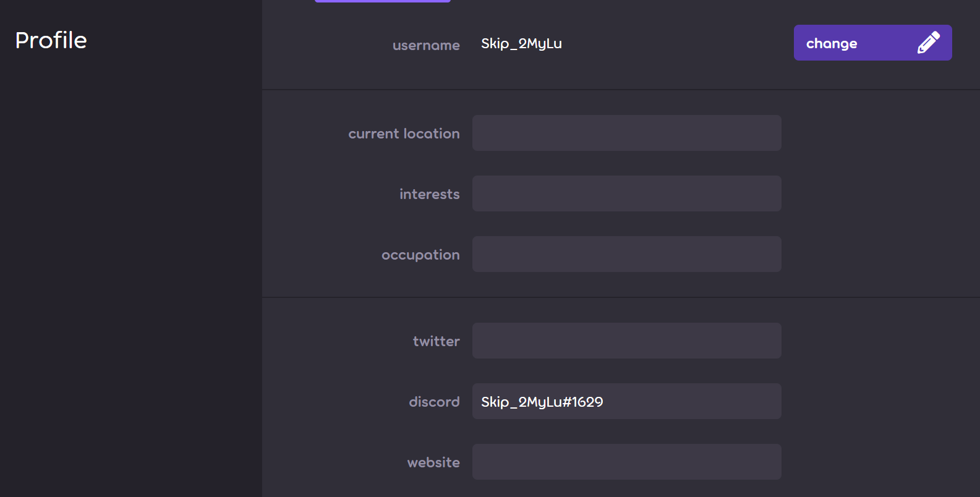
Task: Click the purple bar at the top edge
Action: click(382, 1)
